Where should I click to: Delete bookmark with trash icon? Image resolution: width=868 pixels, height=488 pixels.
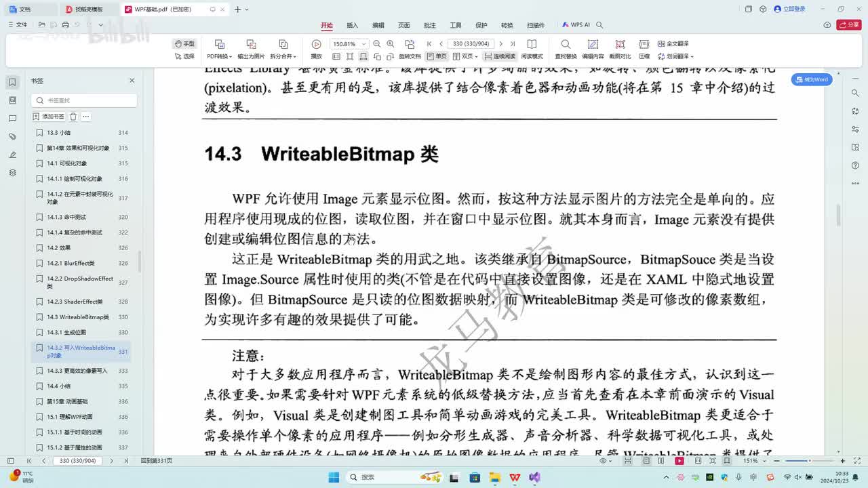pos(74,117)
